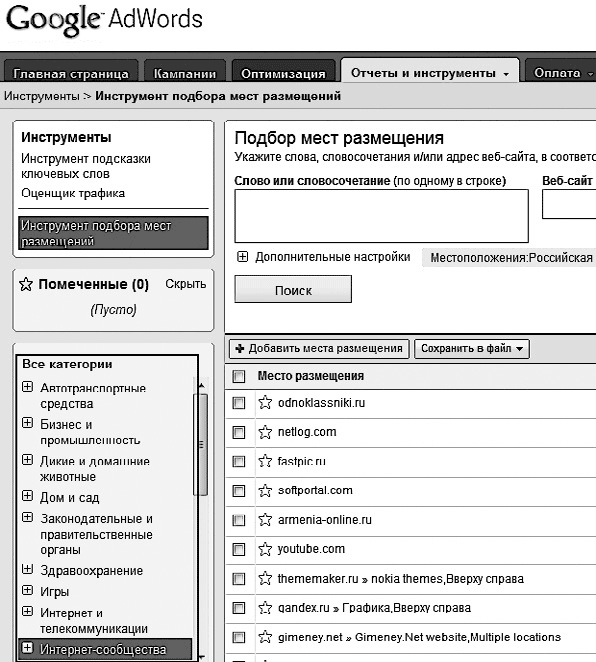The height and width of the screenshot is (662, 596).
Task: Open Оценщик трафика tool
Action: pyautogui.click(x=73, y=193)
